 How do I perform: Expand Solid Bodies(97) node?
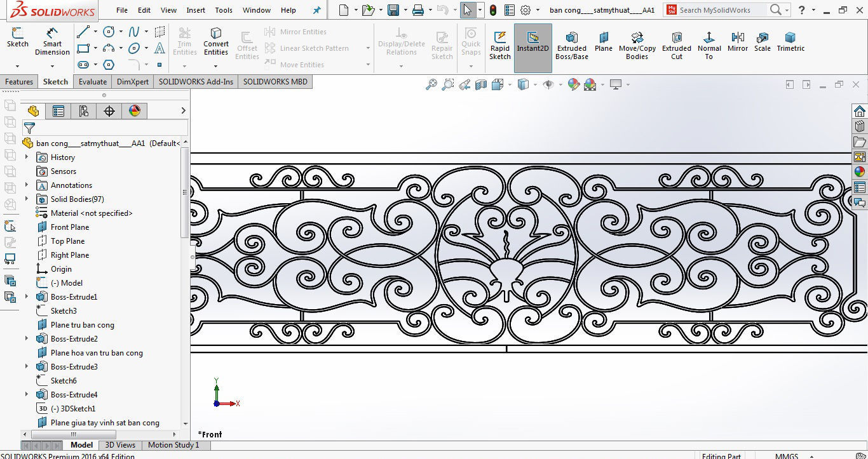tap(27, 199)
